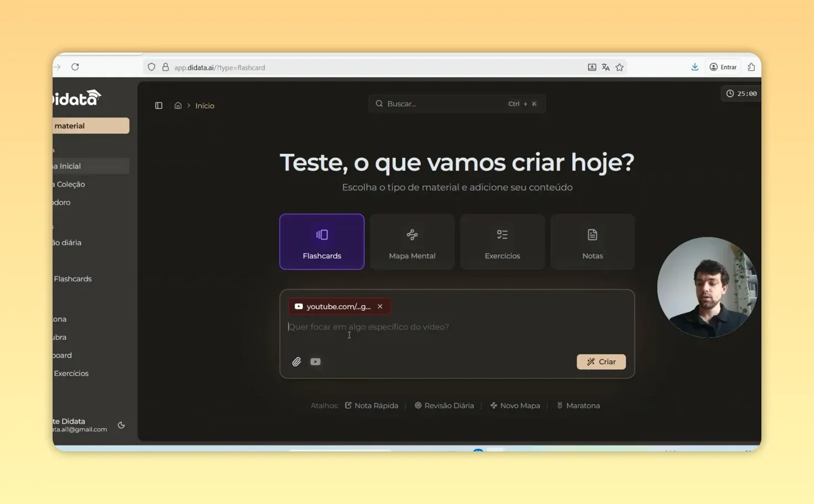Click the paperclip attachment icon
The width and height of the screenshot is (814, 504).
297,361
